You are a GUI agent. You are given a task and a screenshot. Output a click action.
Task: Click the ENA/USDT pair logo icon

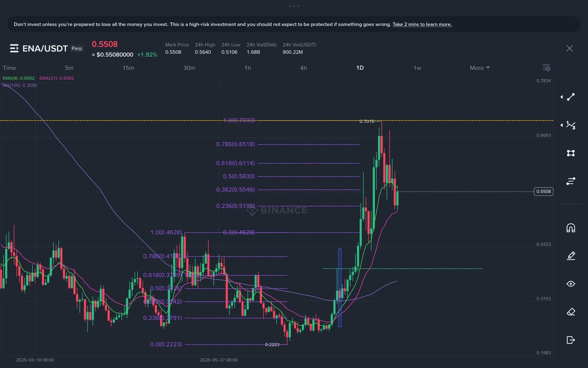(x=14, y=48)
